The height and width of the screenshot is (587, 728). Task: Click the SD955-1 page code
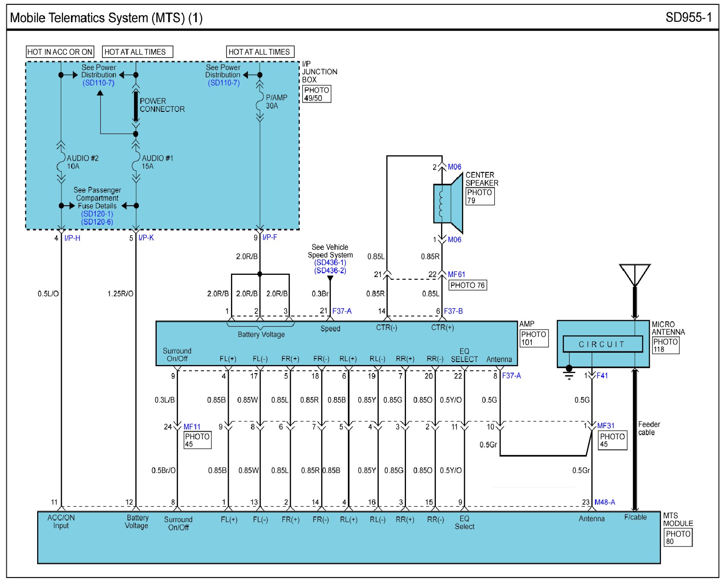click(688, 18)
